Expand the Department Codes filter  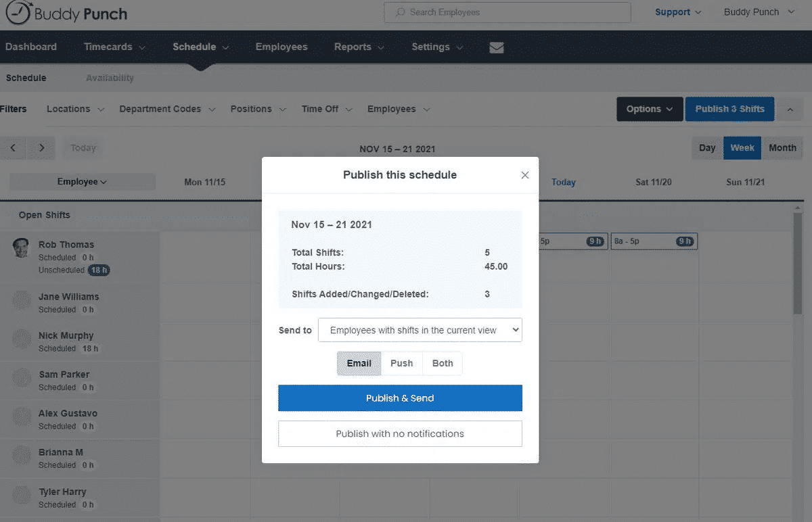[167, 109]
